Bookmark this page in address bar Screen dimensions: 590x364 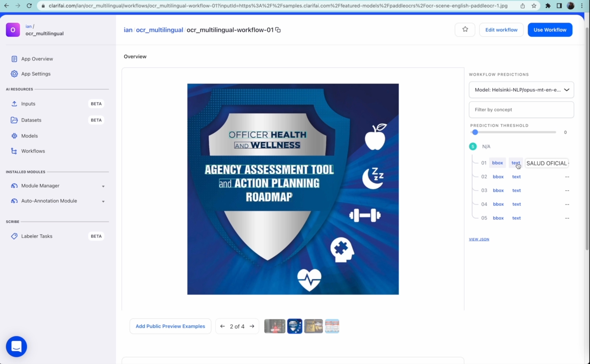534,6
